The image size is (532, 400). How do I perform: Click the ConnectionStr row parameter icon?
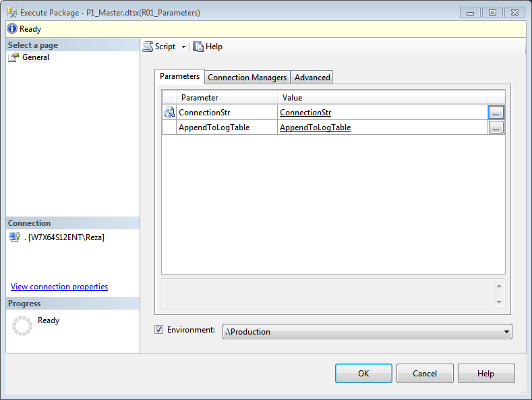[x=169, y=113]
